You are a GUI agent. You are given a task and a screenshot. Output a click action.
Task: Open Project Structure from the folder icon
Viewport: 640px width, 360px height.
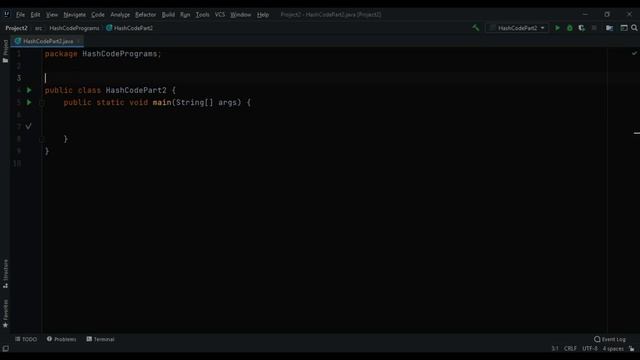click(x=609, y=28)
